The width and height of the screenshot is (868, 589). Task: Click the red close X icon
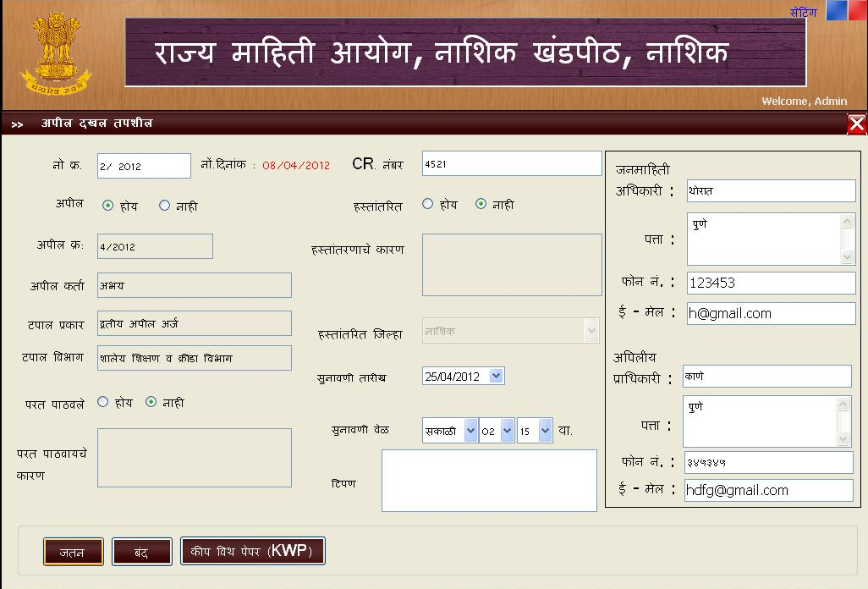[856, 124]
